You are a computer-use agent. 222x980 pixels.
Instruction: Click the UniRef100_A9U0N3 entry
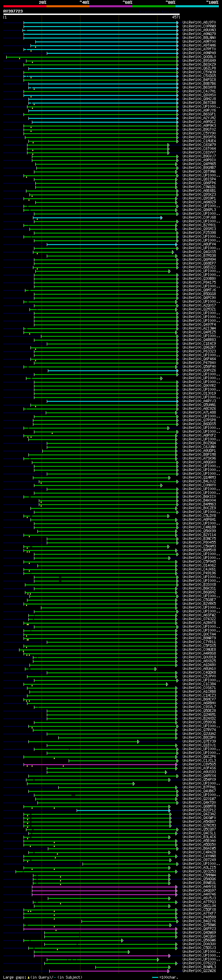tap(199, 30)
